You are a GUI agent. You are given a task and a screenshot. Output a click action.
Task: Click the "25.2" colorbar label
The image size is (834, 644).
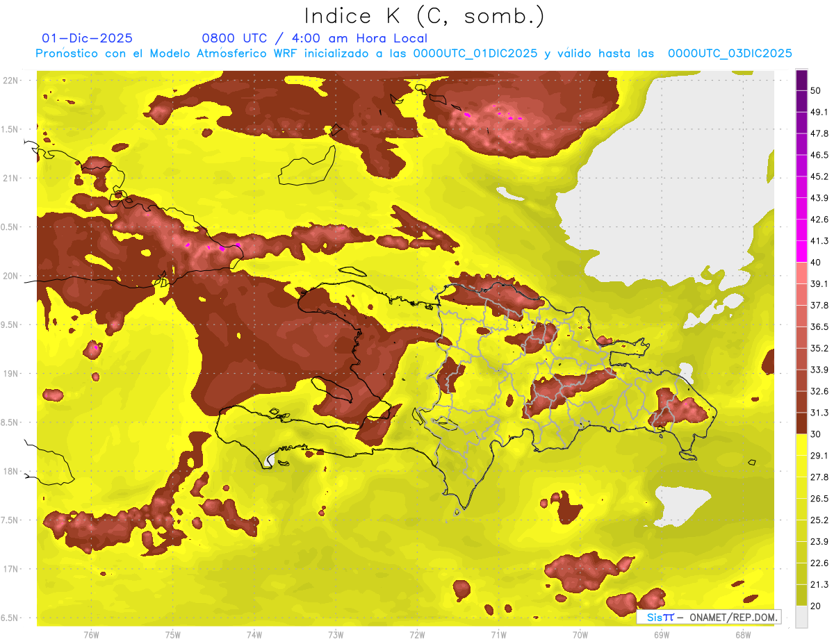[819, 520]
